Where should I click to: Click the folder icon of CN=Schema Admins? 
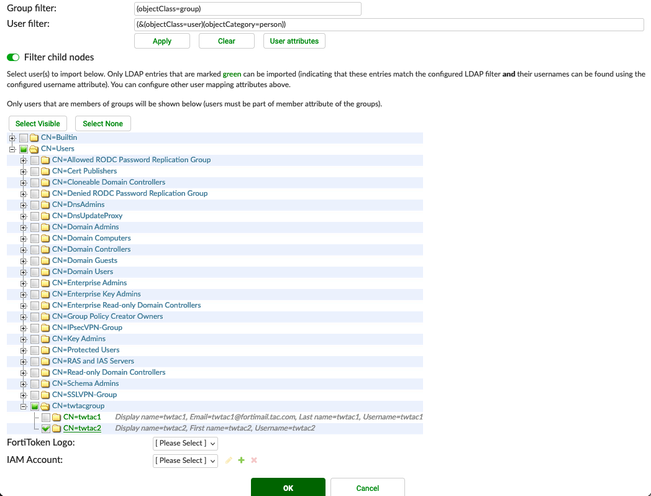click(x=45, y=384)
